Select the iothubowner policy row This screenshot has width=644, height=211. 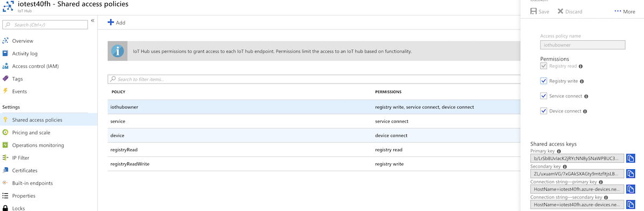(314, 107)
